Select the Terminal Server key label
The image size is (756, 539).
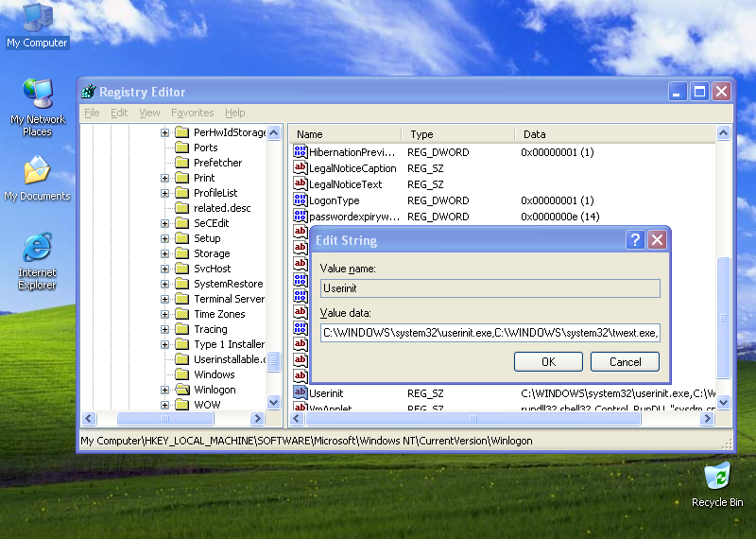[229, 299]
